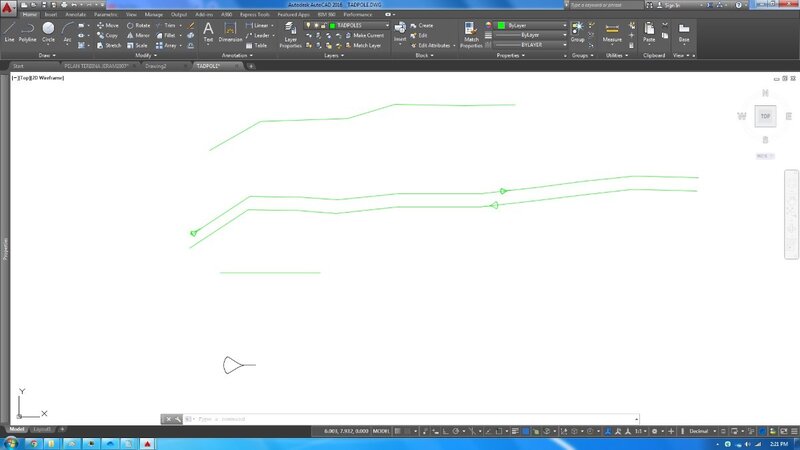The width and height of the screenshot is (800, 450).
Task: Open the Insert ribbon tab
Action: tap(51, 14)
